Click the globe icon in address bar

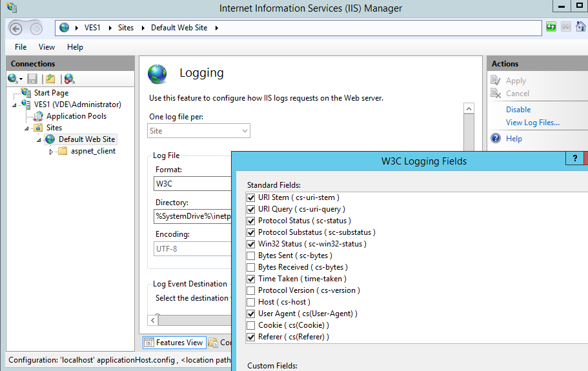[x=64, y=28]
